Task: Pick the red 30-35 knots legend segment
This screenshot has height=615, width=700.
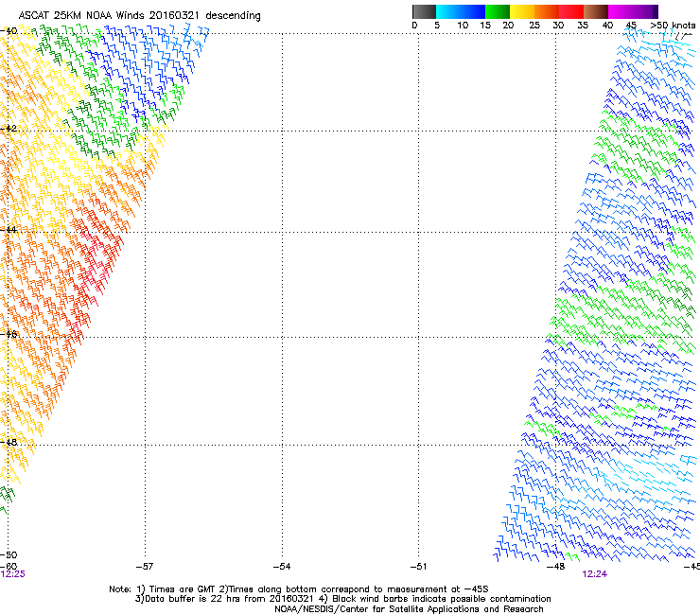Action: tap(571, 11)
